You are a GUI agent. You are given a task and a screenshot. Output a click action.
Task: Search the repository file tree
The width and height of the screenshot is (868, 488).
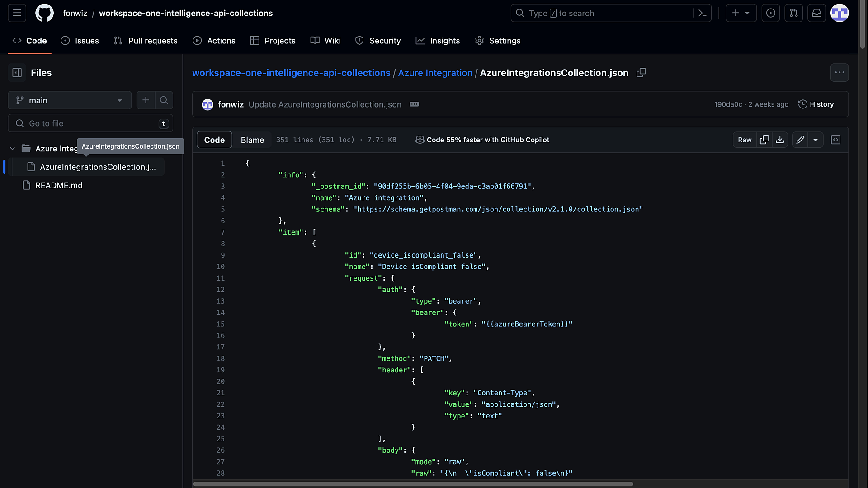point(164,100)
